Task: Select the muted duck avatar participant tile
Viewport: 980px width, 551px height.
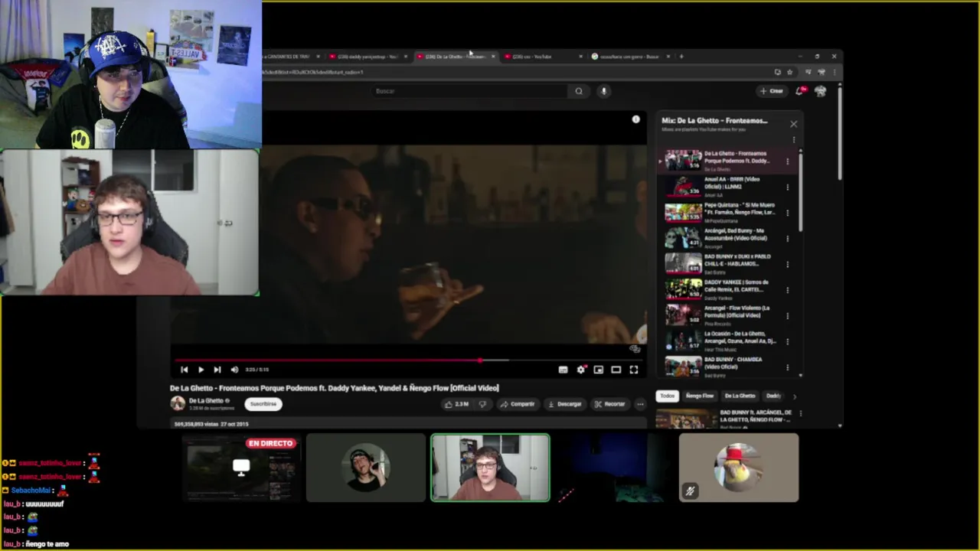Action: pyautogui.click(x=739, y=468)
